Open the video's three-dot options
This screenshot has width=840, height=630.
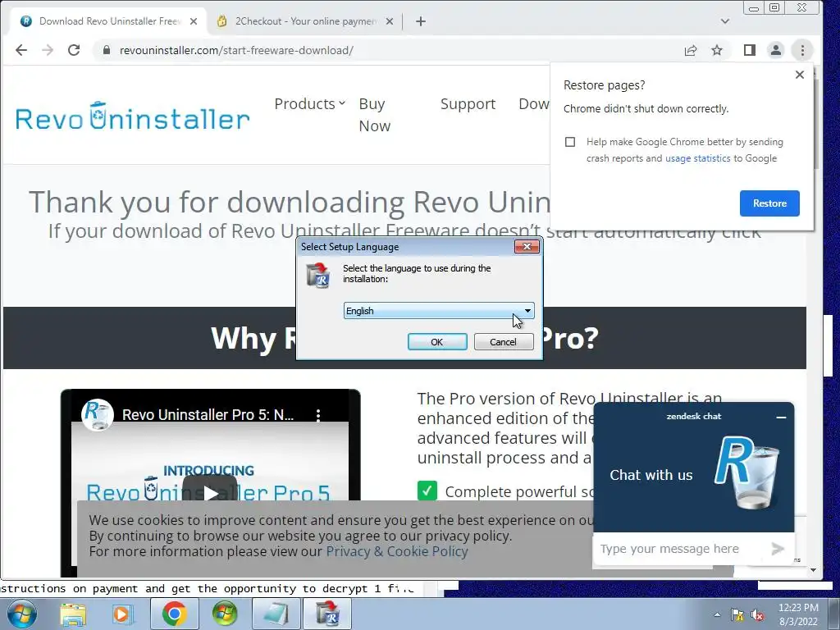click(318, 415)
